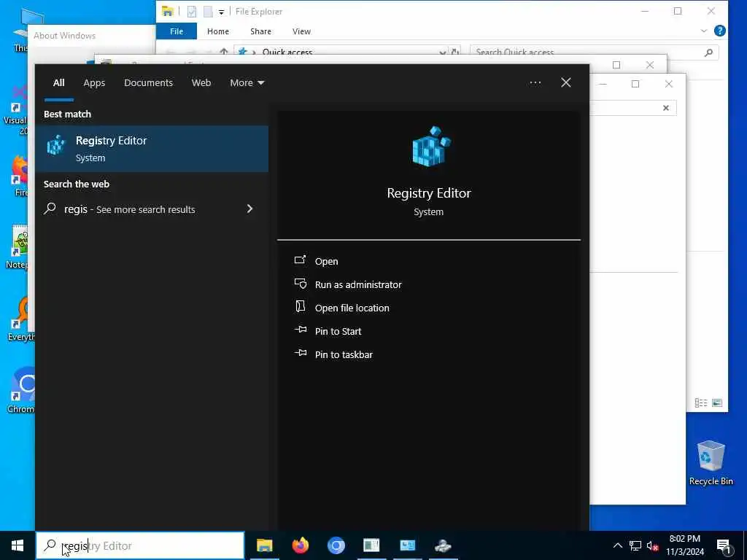Launch Firefox from the taskbar

(x=300, y=545)
